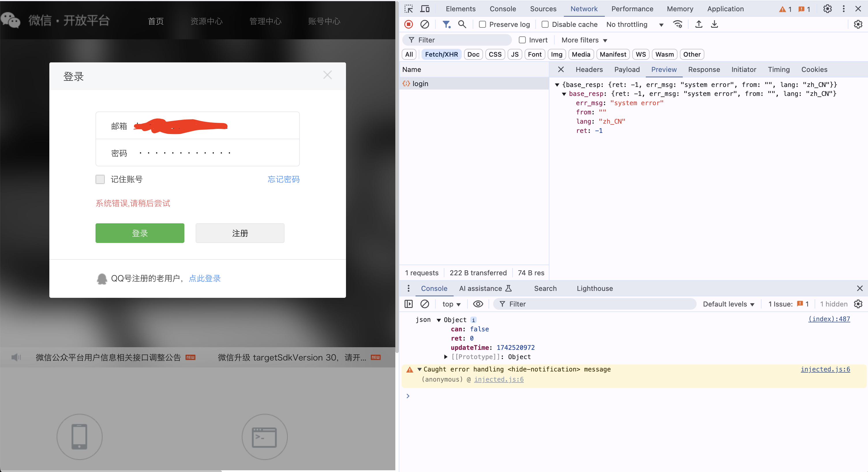The height and width of the screenshot is (472, 868).
Task: Collapse the json Object in console
Action: pyautogui.click(x=439, y=320)
